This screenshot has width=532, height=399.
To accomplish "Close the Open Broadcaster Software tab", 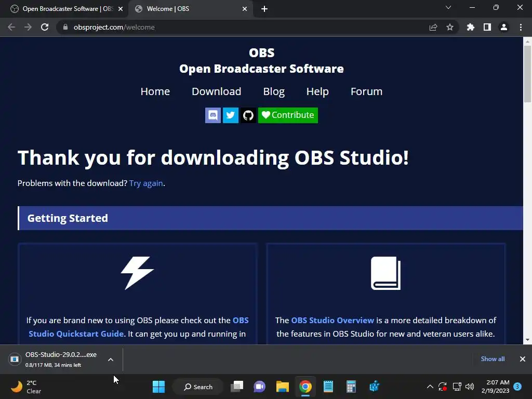I will click(x=121, y=9).
